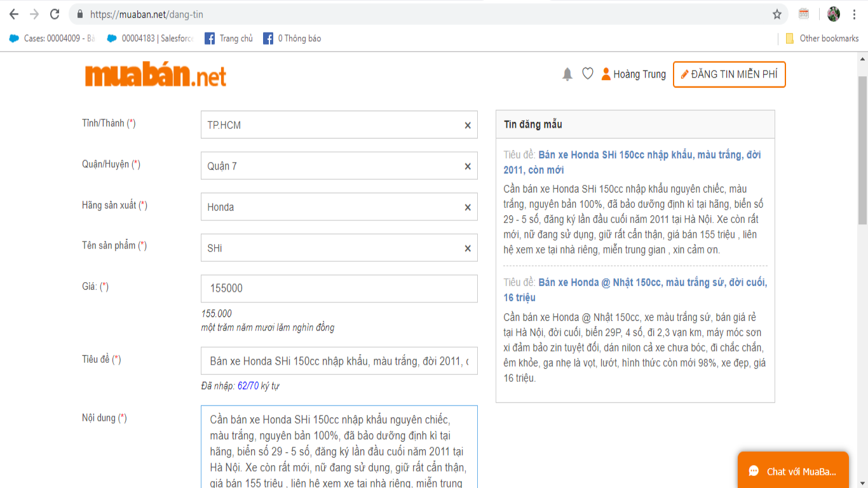Bookmark this page with the star icon
This screenshot has height=488, width=868.
coord(777,14)
